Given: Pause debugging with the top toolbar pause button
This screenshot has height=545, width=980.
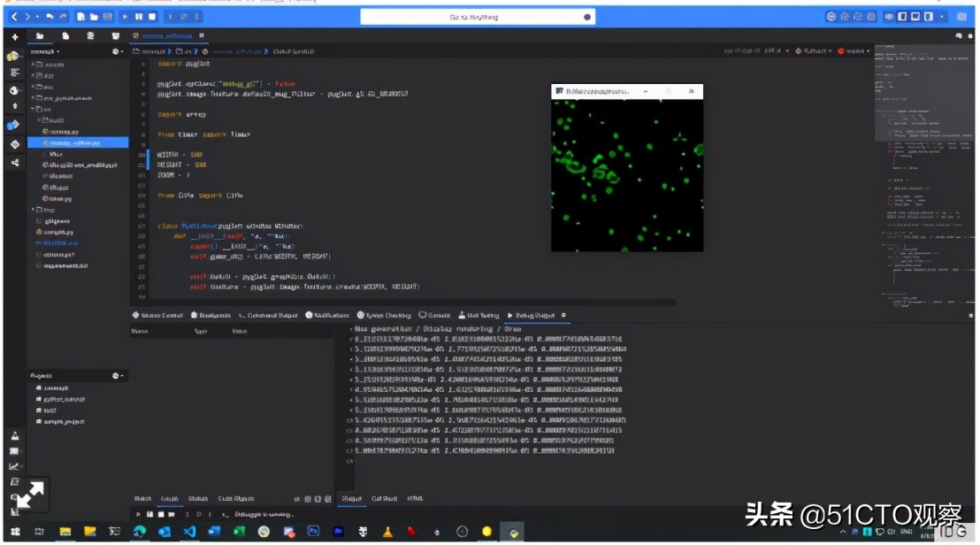Looking at the screenshot, I should 139,17.
